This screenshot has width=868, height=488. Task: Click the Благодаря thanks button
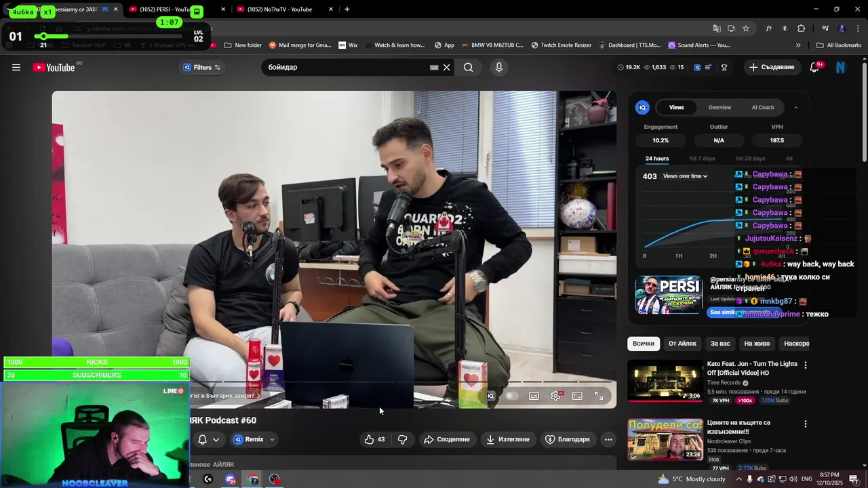(568, 439)
